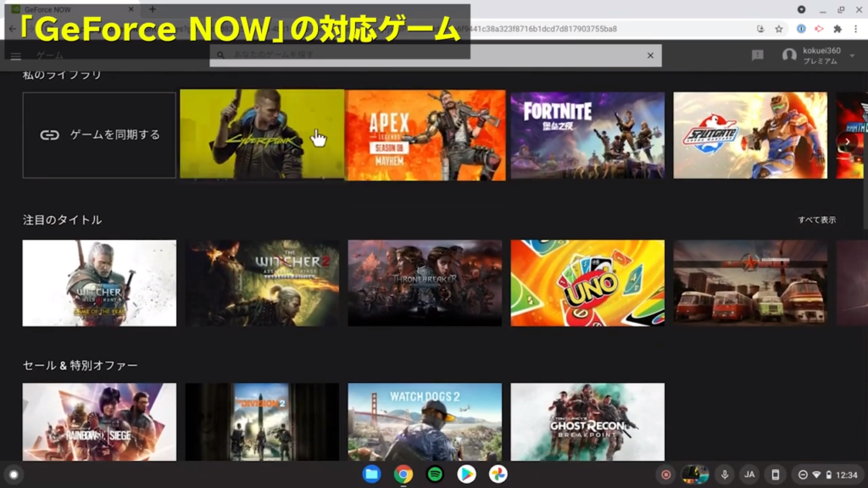Clear search field with X button

point(650,56)
